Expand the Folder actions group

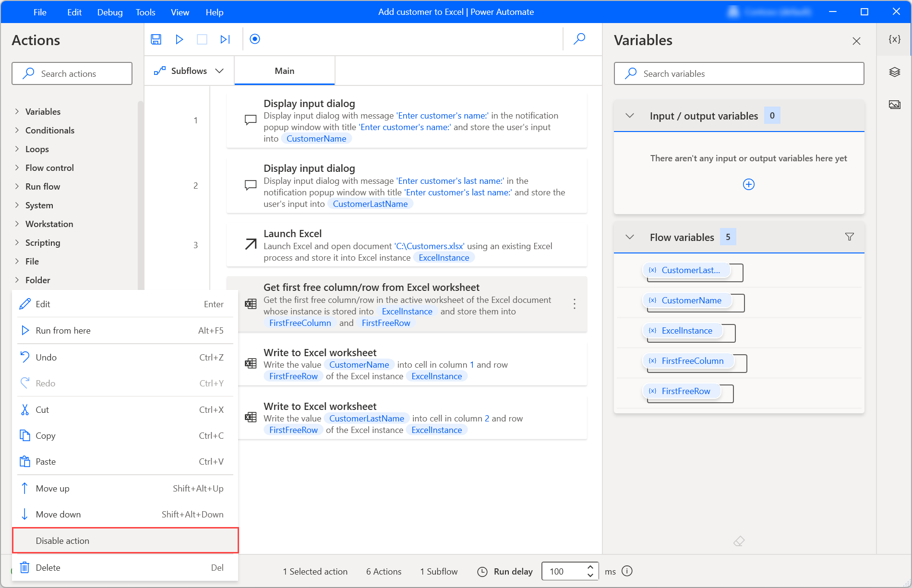pos(17,280)
